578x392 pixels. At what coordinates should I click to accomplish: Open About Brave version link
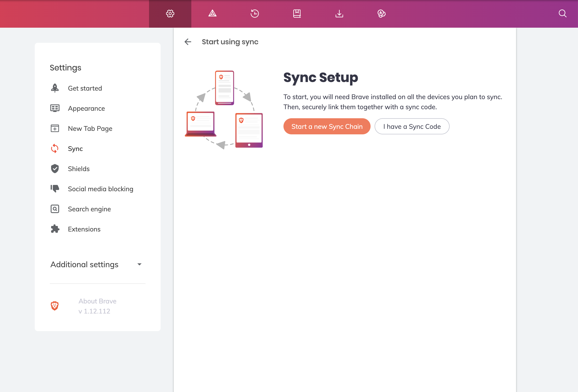coord(97,306)
